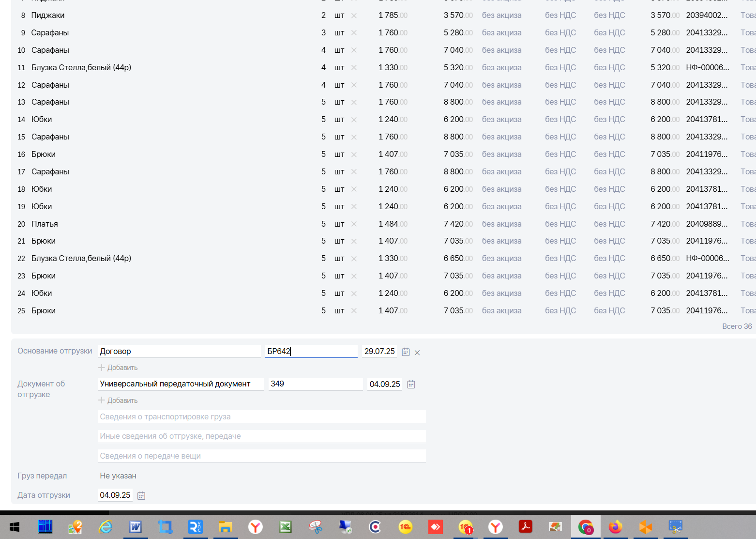Image resolution: width=756 pixels, height=539 pixels.
Task: Click Всего 36 total label
Action: coord(737,326)
